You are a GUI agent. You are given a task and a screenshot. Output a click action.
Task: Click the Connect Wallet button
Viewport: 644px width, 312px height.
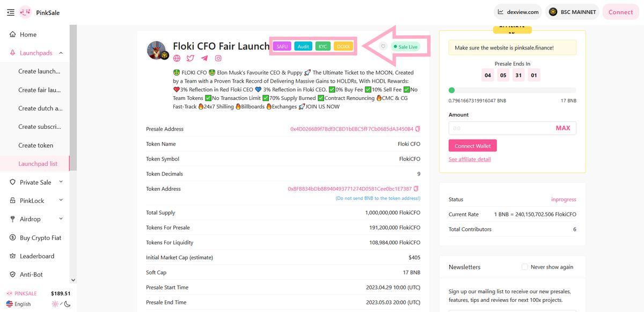[473, 146]
